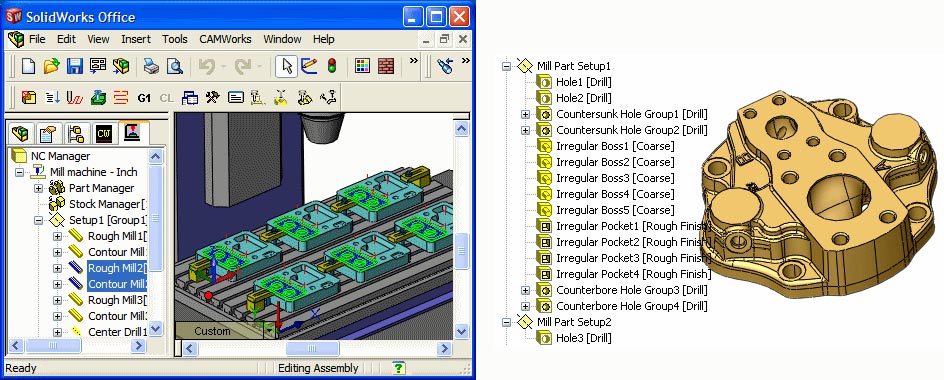Select Irregular Boss3 [Coarse] feature
This screenshot has width=944, height=380.
tap(615, 178)
